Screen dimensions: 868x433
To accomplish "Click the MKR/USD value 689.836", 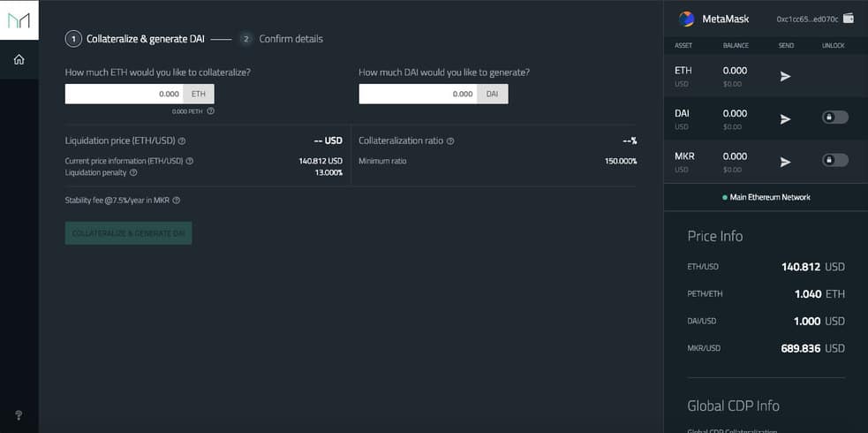I will pos(801,348).
